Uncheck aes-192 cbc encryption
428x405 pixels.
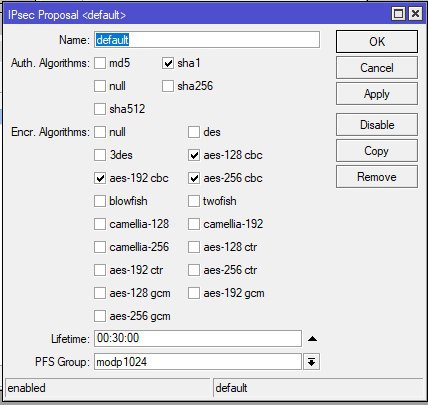pyautogui.click(x=100, y=178)
